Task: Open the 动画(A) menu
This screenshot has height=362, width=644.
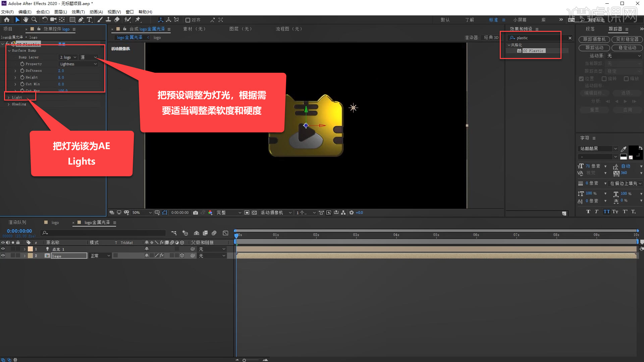Action: tap(96, 12)
